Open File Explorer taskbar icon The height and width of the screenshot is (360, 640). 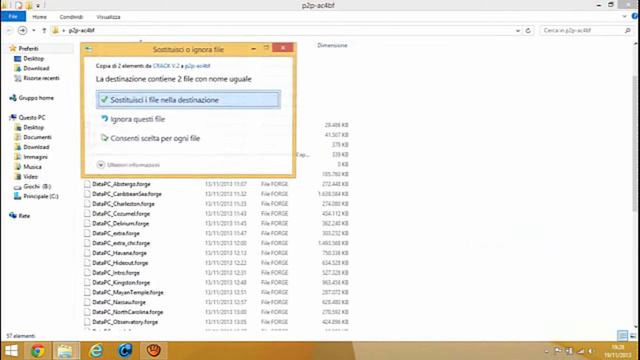coord(65,351)
